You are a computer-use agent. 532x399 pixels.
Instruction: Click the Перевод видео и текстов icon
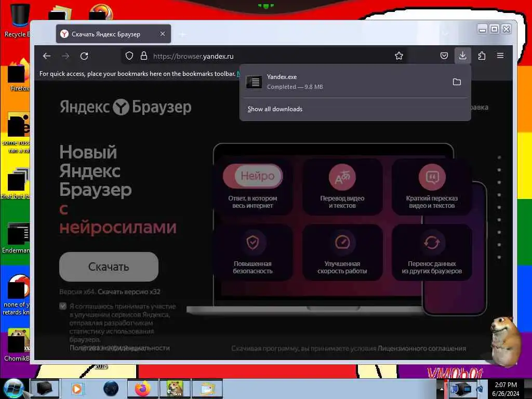click(x=342, y=177)
